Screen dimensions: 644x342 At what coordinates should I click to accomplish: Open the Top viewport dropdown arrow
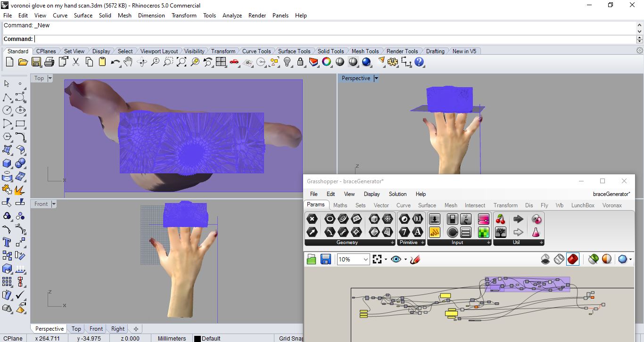click(x=50, y=78)
